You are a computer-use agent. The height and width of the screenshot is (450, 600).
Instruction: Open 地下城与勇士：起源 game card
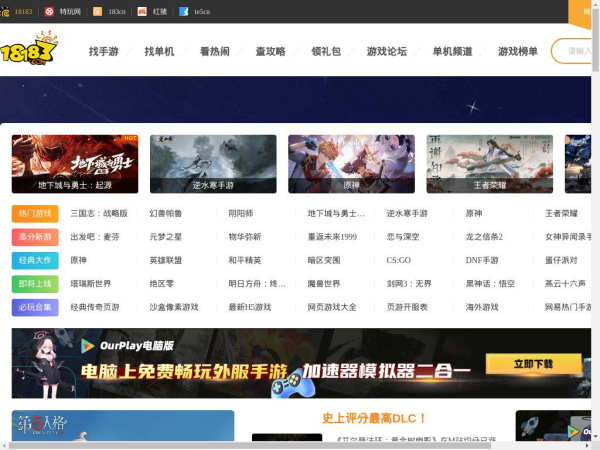tap(75, 164)
